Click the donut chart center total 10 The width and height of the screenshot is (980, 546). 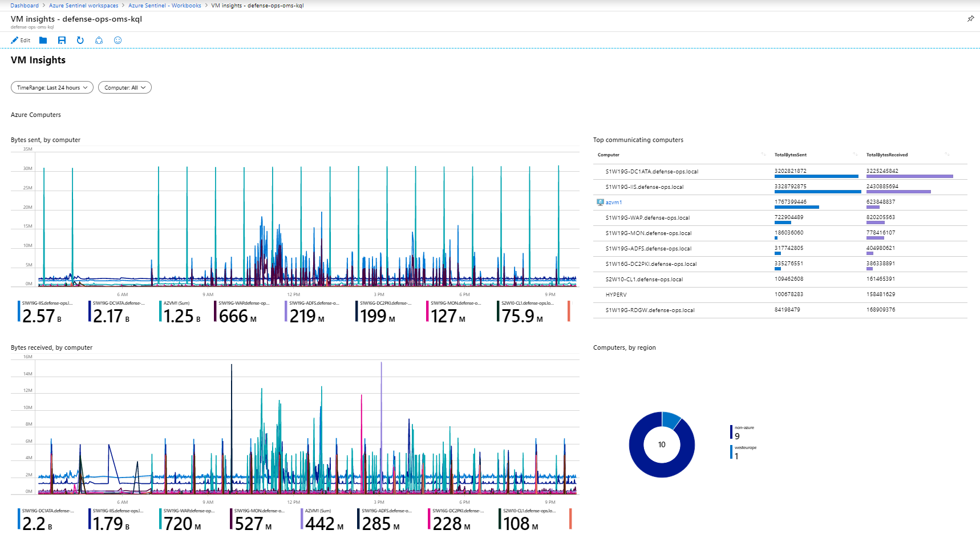click(x=662, y=445)
